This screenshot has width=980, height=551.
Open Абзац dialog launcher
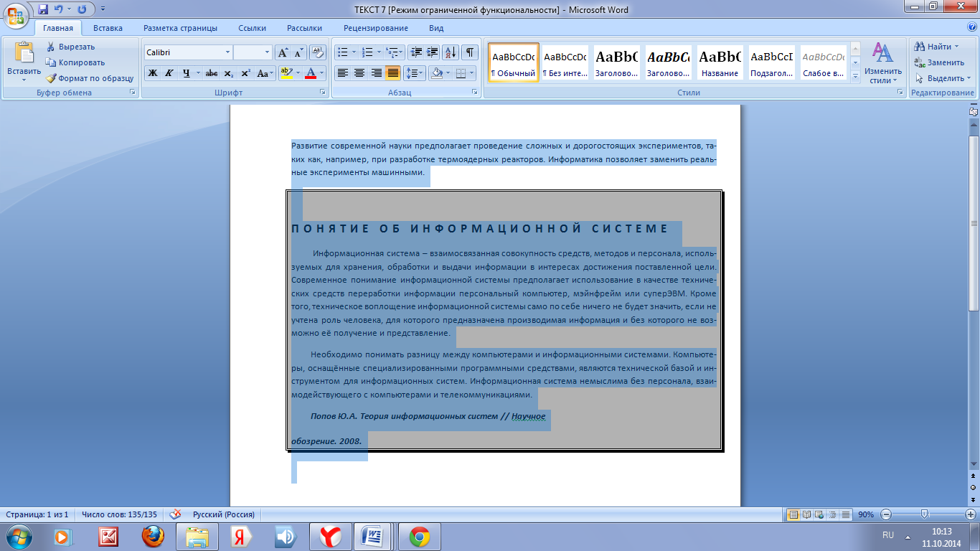474,93
